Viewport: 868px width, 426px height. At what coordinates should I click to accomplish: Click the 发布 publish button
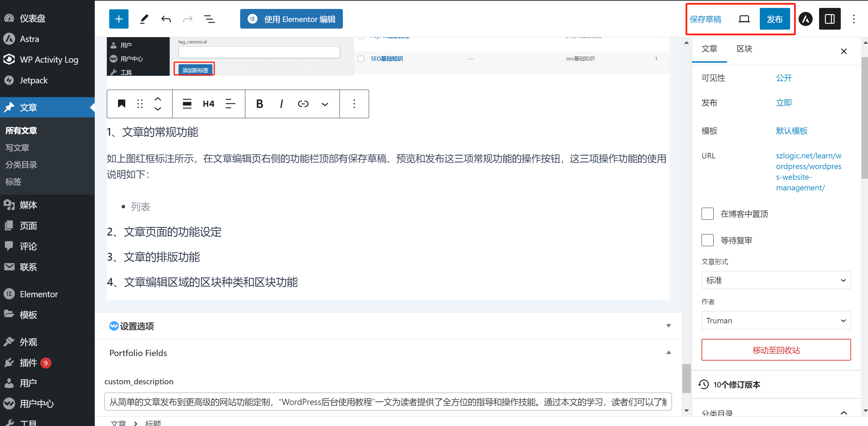pyautogui.click(x=775, y=19)
